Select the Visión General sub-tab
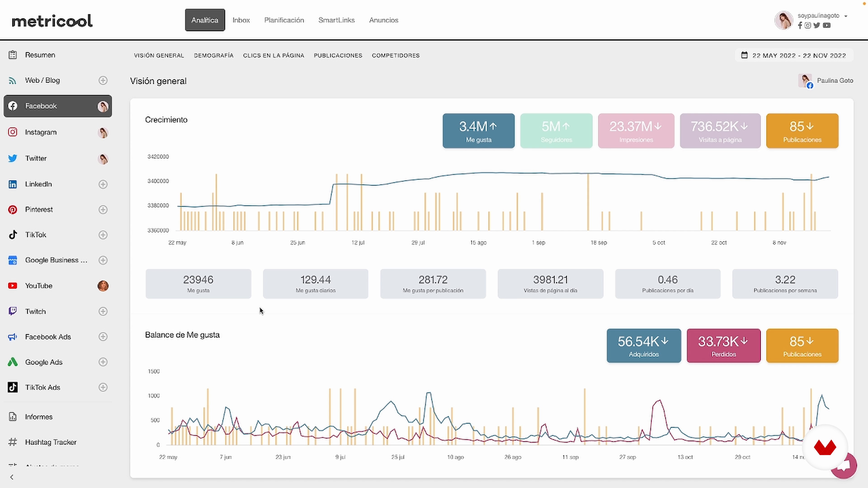Image resolution: width=868 pixels, height=488 pixels. 159,56
